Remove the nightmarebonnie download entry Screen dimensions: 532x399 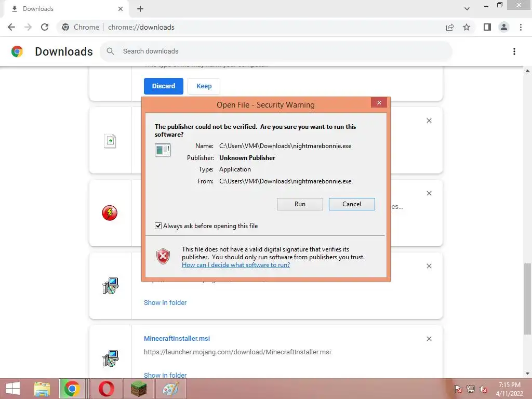pyautogui.click(x=429, y=121)
